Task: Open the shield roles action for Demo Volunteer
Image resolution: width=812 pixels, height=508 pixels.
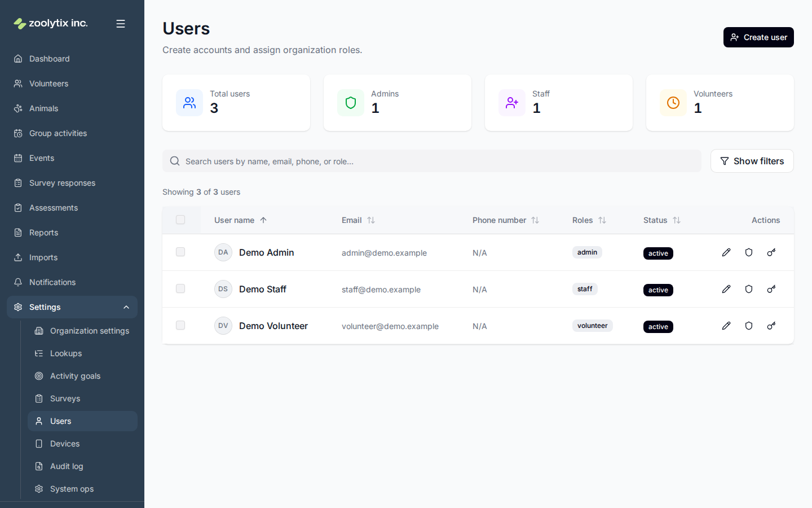Action: (x=749, y=326)
